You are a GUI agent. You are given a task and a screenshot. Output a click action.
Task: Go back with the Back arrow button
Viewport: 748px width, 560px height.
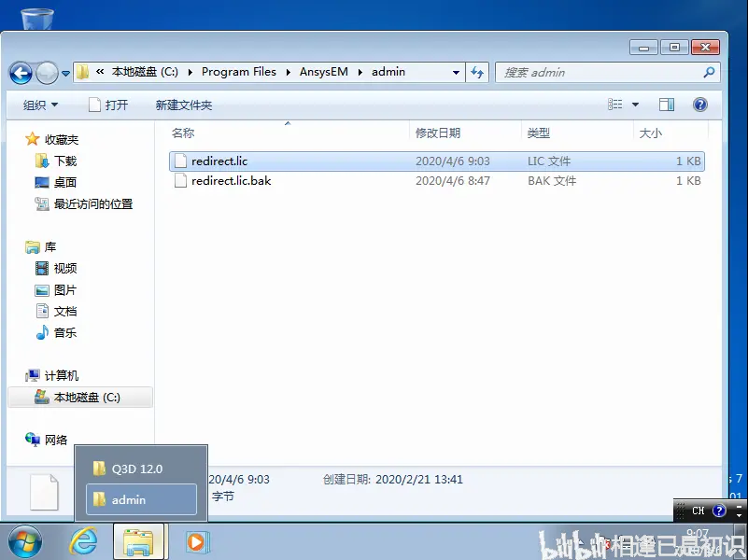click(x=21, y=74)
